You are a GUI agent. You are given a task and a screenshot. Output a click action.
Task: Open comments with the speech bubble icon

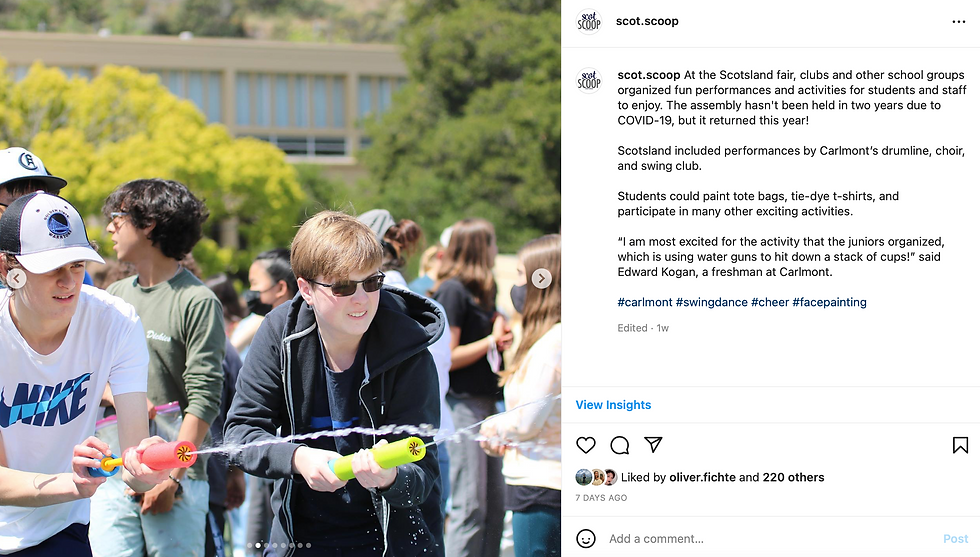[x=619, y=445]
